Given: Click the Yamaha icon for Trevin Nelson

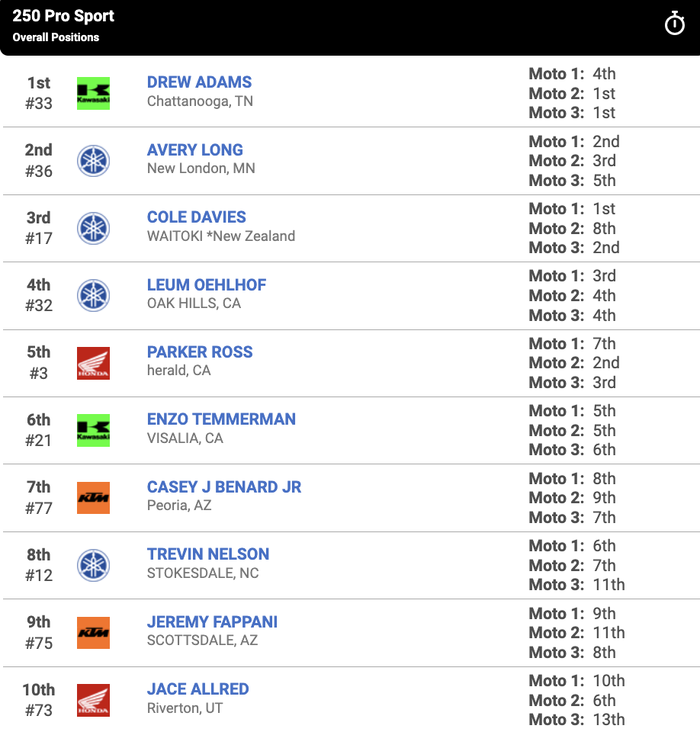Looking at the screenshot, I should point(92,565).
